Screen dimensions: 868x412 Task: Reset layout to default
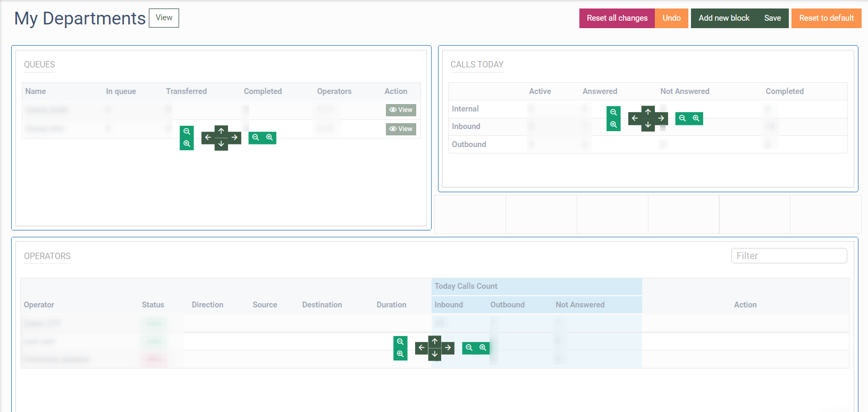[826, 18]
